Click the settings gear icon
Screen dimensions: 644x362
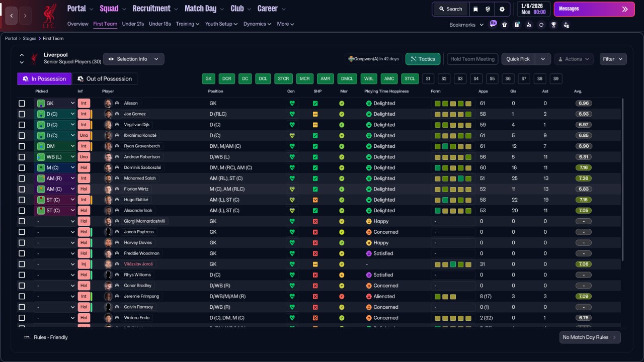point(502,9)
